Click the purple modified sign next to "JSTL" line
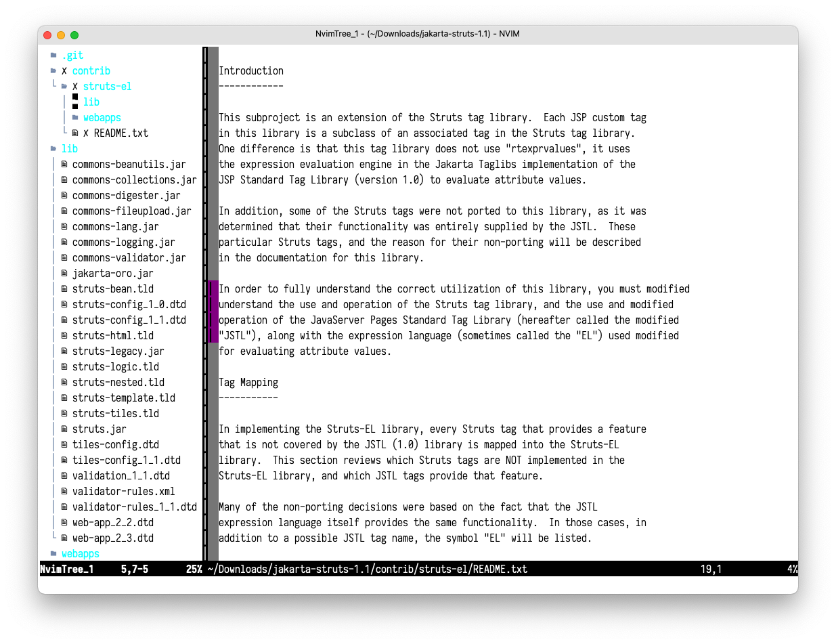 pos(213,336)
